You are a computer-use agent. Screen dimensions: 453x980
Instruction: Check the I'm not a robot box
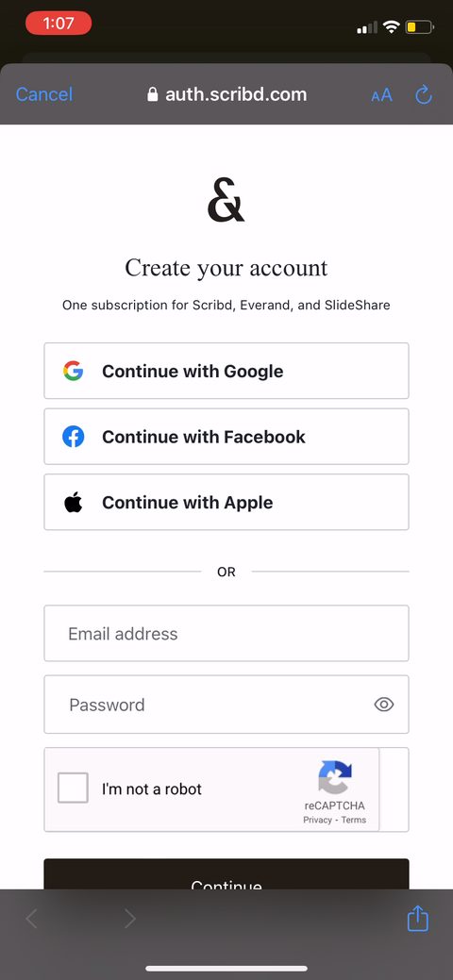(73, 788)
